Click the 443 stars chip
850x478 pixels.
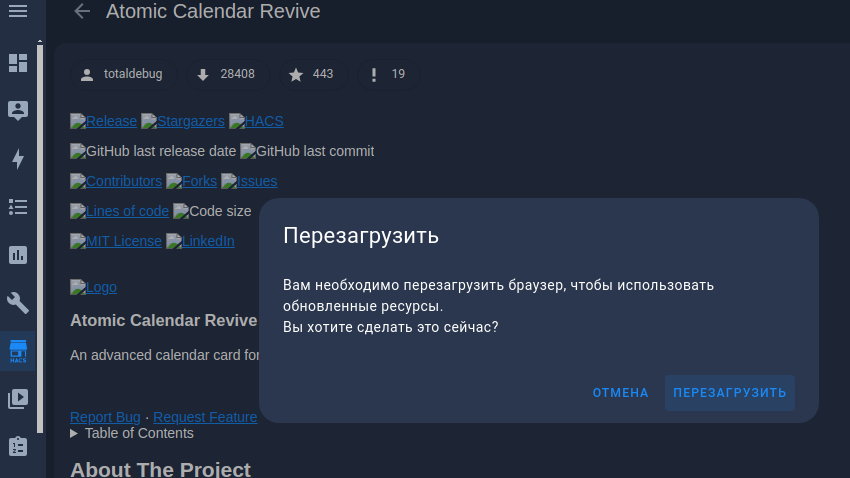coord(313,74)
